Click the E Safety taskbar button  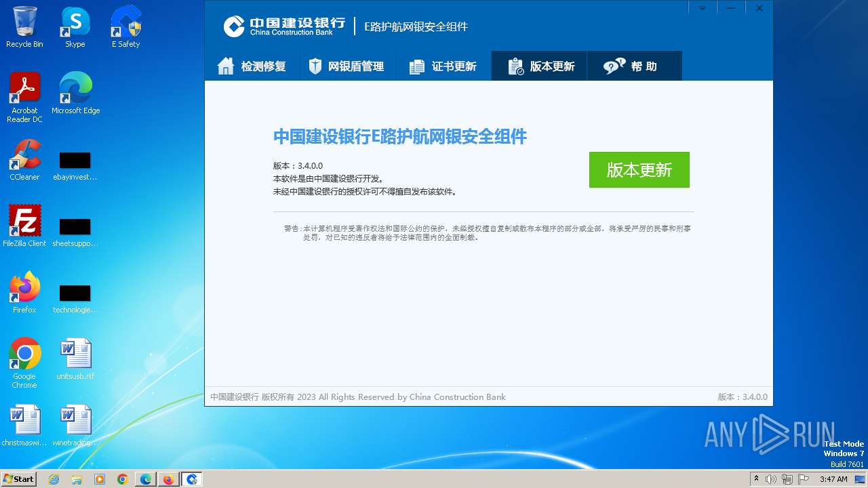click(192, 479)
